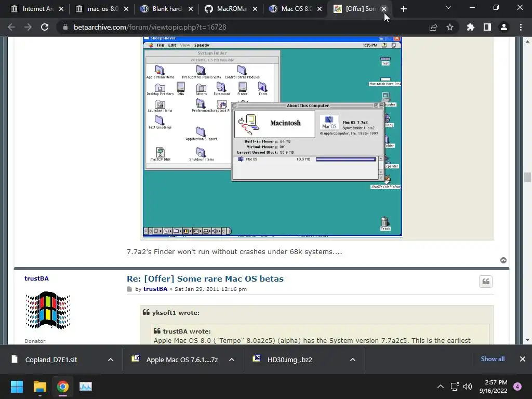Open the tab search dropdown
The image size is (532, 399).
tap(448, 7)
